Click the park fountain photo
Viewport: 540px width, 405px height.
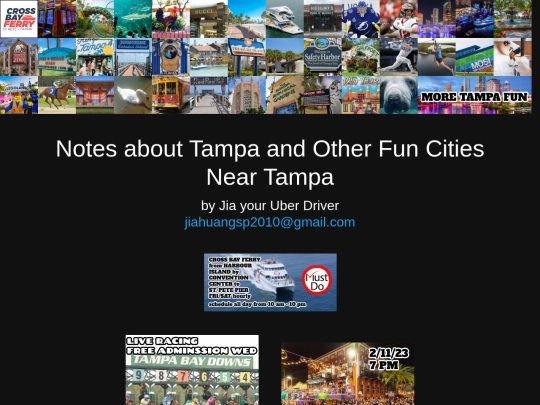click(512, 19)
